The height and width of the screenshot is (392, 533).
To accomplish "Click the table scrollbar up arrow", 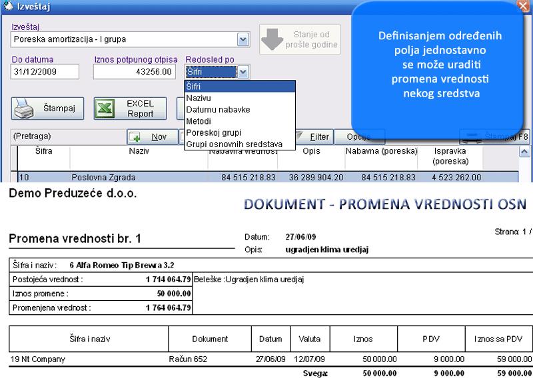I will tap(523, 151).
